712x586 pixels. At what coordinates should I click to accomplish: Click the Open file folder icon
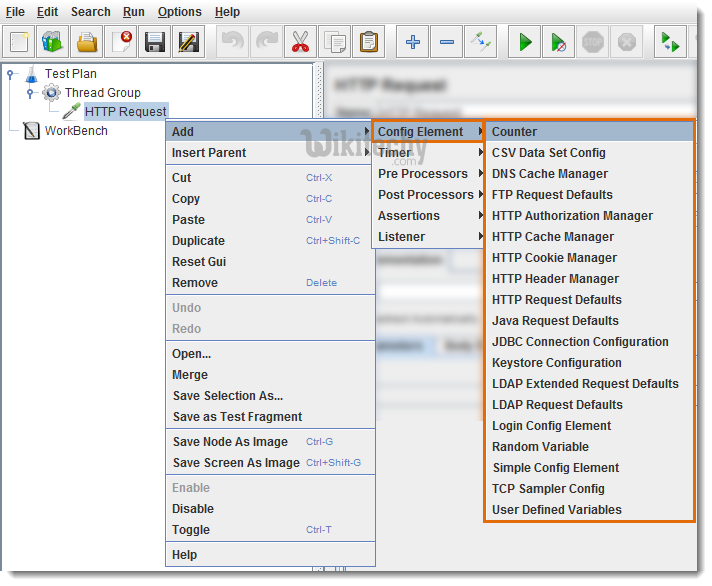88,42
